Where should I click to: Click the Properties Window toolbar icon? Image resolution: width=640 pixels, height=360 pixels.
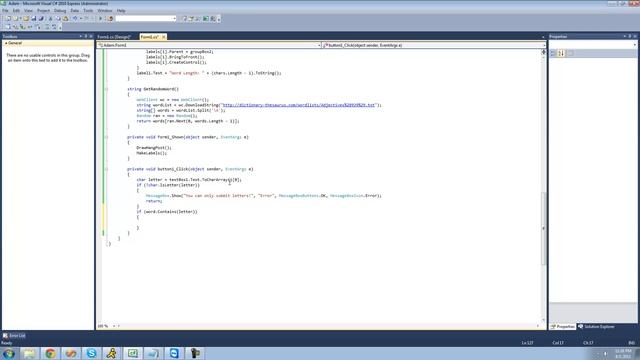point(191,18)
